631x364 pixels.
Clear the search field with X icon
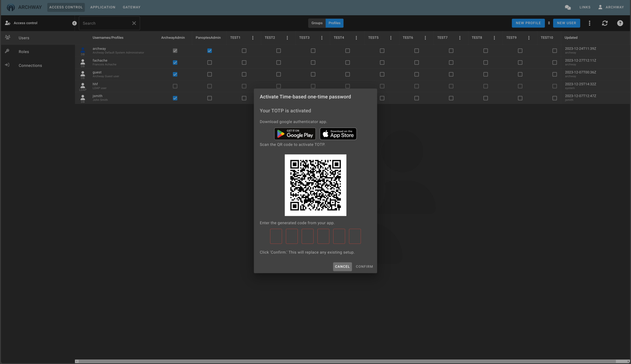134,23
